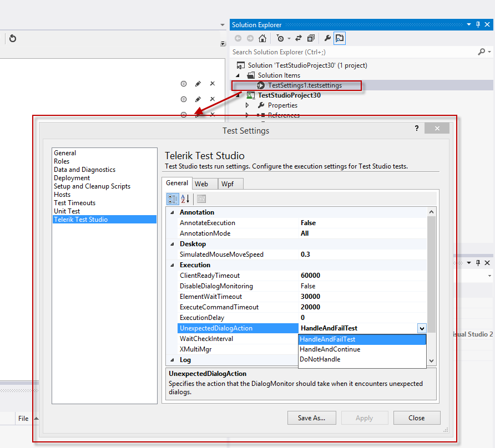
Task: Collapse the Annotation property group
Action: point(173,212)
